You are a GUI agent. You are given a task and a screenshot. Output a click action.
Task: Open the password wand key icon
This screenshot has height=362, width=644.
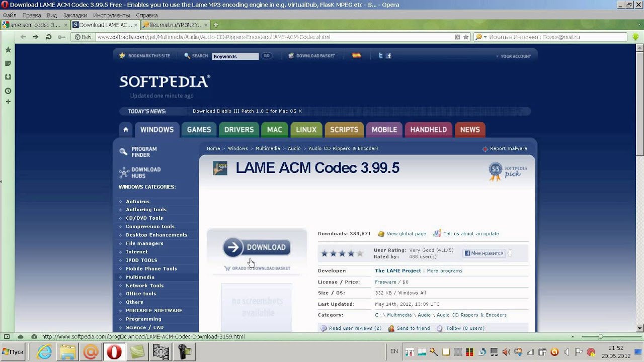tap(61, 37)
